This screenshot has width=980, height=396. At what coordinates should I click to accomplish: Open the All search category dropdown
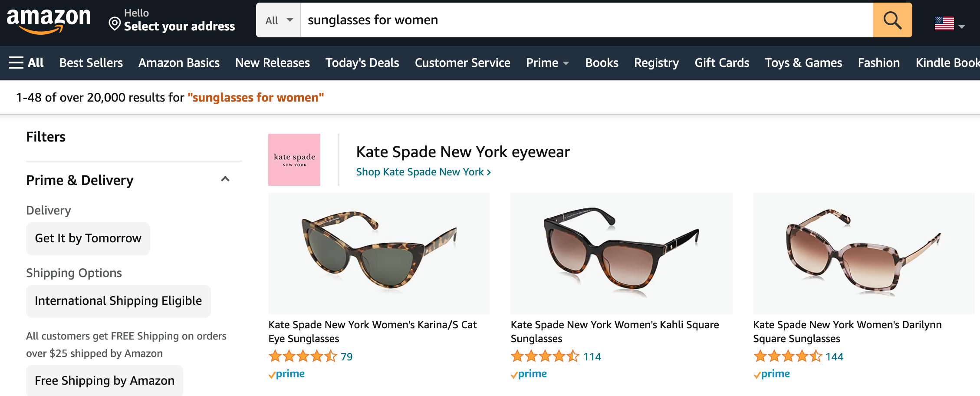[x=278, y=20]
